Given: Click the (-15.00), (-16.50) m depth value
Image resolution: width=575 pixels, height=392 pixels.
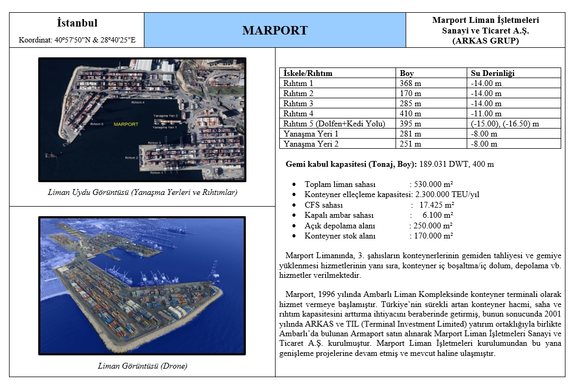Looking at the screenshot, I should click(505, 124).
